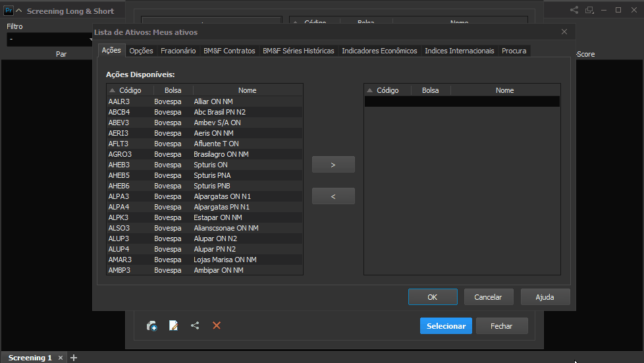The image size is (644, 363).
Task: Select the AERI3 Aeris ON NM row
Action: coord(205,133)
